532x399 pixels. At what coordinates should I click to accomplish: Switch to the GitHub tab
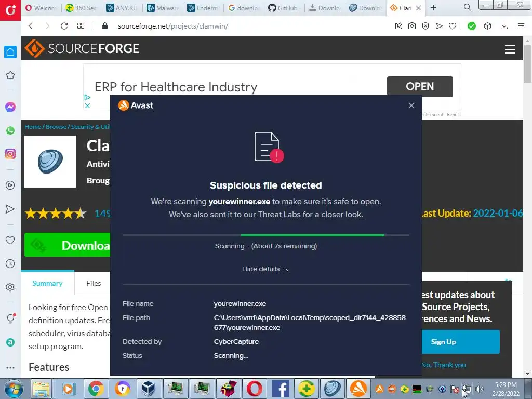(284, 8)
